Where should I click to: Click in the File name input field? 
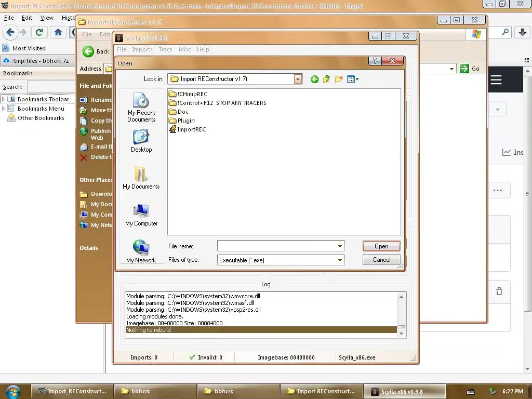coord(277,246)
